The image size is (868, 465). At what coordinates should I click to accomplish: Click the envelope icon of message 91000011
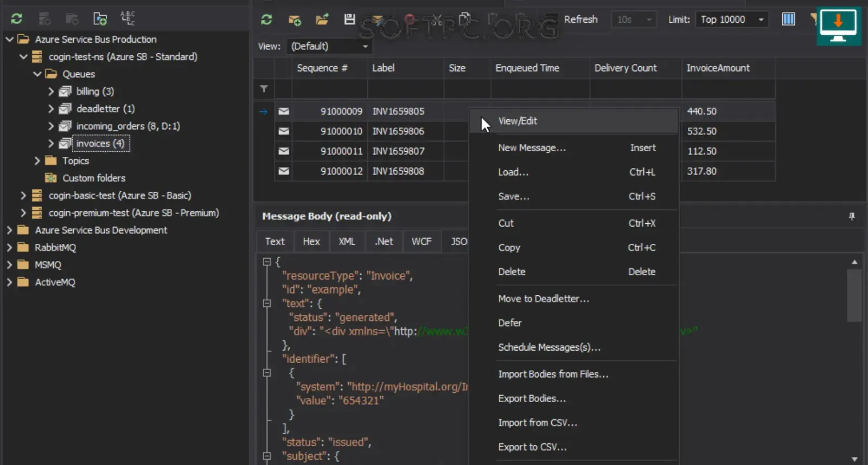click(x=284, y=151)
